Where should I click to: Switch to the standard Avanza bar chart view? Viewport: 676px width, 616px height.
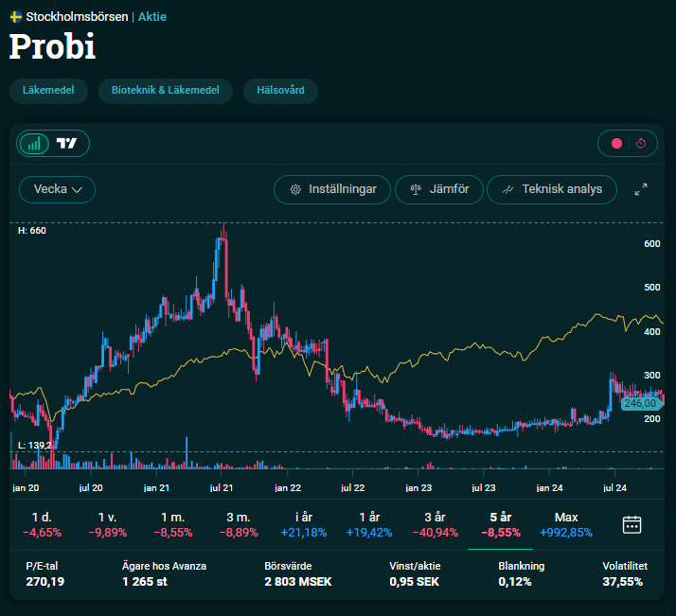(34, 144)
